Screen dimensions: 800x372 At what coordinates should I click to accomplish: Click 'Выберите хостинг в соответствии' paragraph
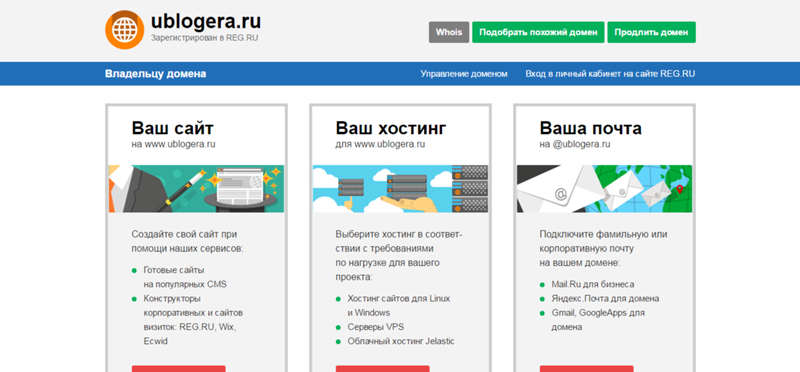[x=398, y=256]
